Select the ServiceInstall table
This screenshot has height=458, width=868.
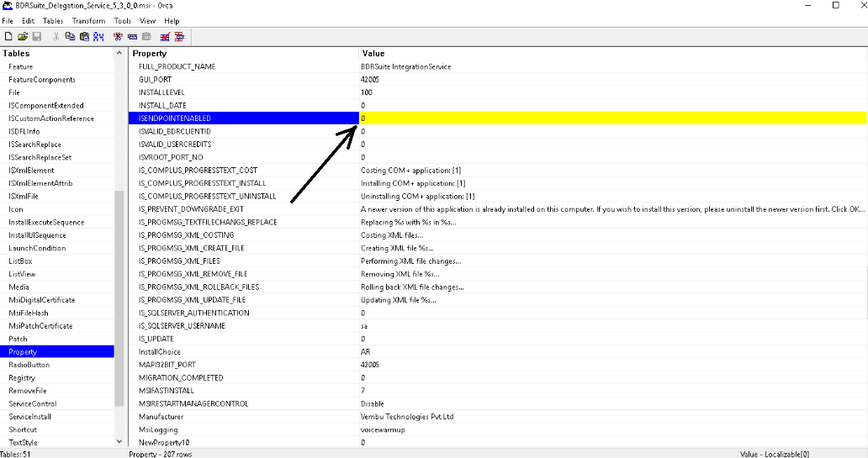[30, 417]
